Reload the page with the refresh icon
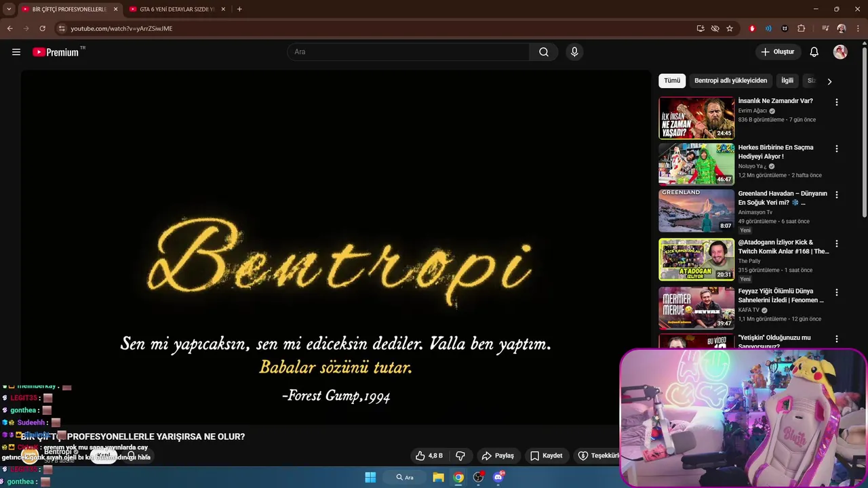868x488 pixels. [42, 28]
